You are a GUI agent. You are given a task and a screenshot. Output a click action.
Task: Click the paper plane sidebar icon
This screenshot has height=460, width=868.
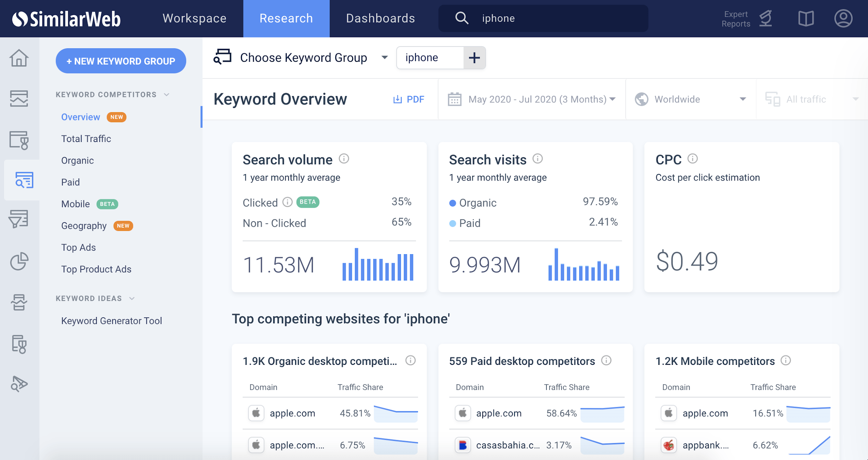tap(19, 384)
